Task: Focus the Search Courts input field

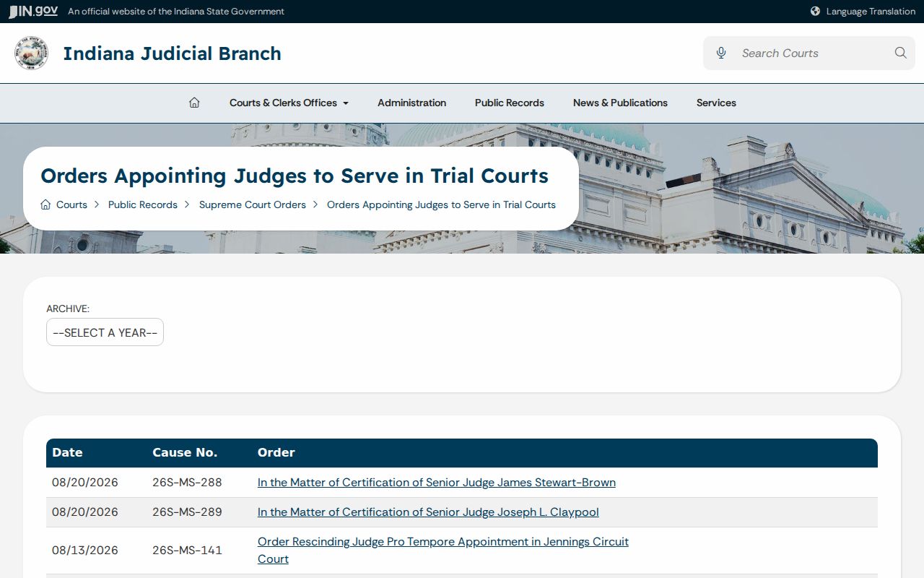Action: click(810, 53)
